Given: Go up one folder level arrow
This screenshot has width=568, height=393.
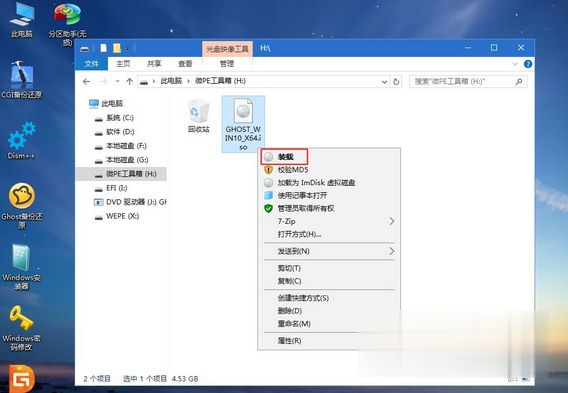Looking at the screenshot, I should point(130,81).
